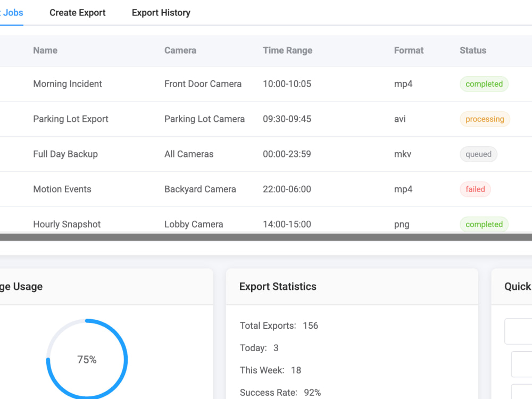This screenshot has width=532, height=399.
Task: Click the Format column header
Action: (409, 51)
